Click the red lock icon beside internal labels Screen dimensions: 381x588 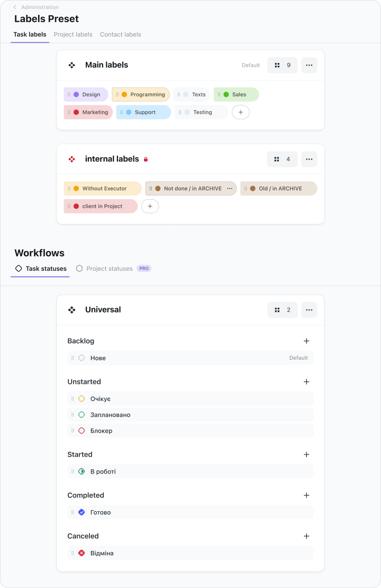click(x=146, y=159)
